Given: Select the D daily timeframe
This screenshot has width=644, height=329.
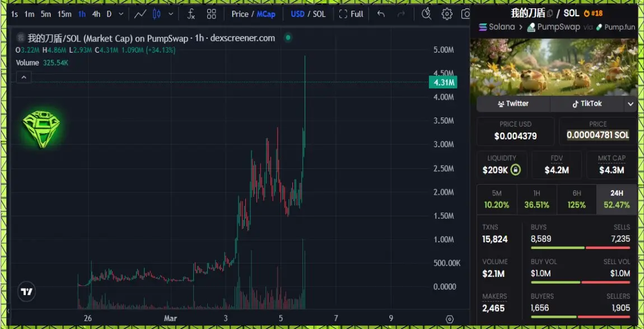Looking at the screenshot, I should point(109,14).
